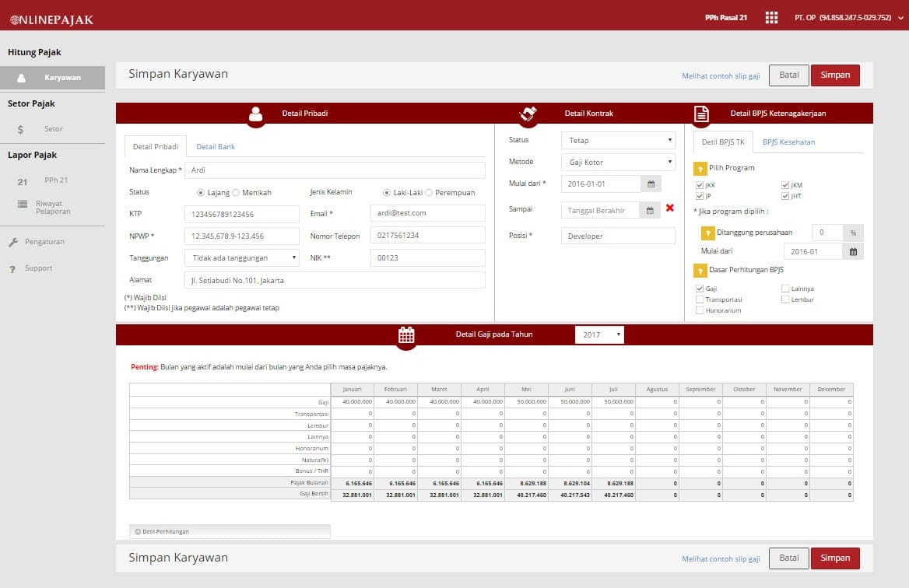
Task: Click the Detail Pribadi person icon
Action: point(255,114)
